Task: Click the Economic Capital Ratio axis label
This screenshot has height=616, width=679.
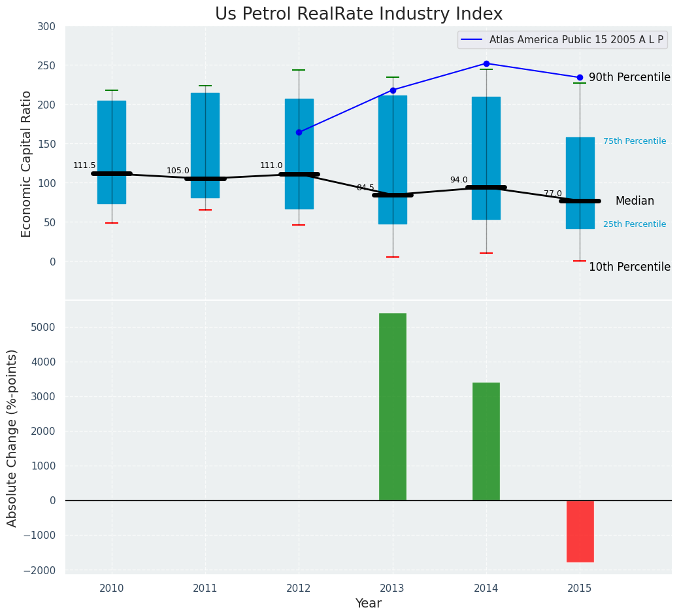Action: coord(27,163)
